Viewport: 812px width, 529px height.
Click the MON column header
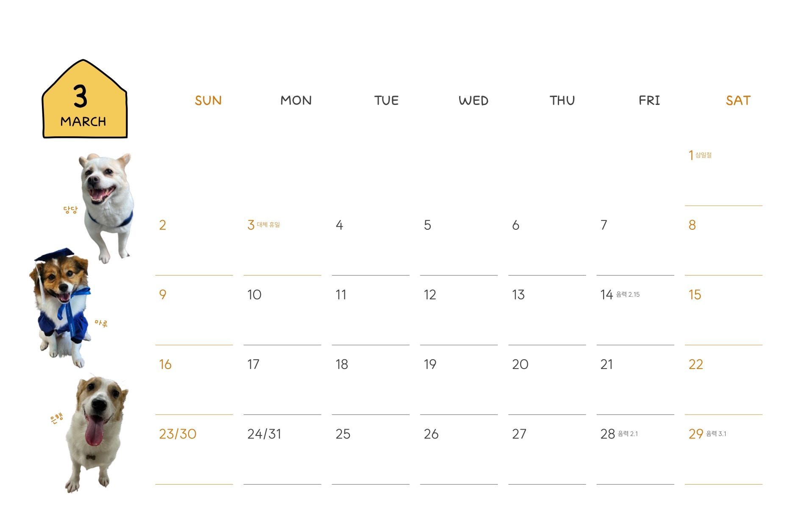(x=296, y=100)
